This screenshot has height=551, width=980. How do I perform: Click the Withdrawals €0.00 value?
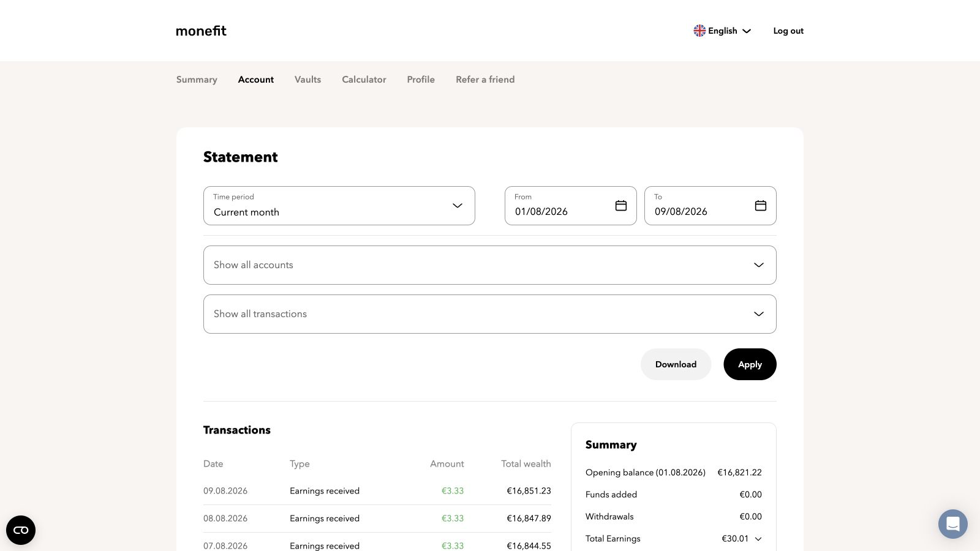pyautogui.click(x=750, y=517)
